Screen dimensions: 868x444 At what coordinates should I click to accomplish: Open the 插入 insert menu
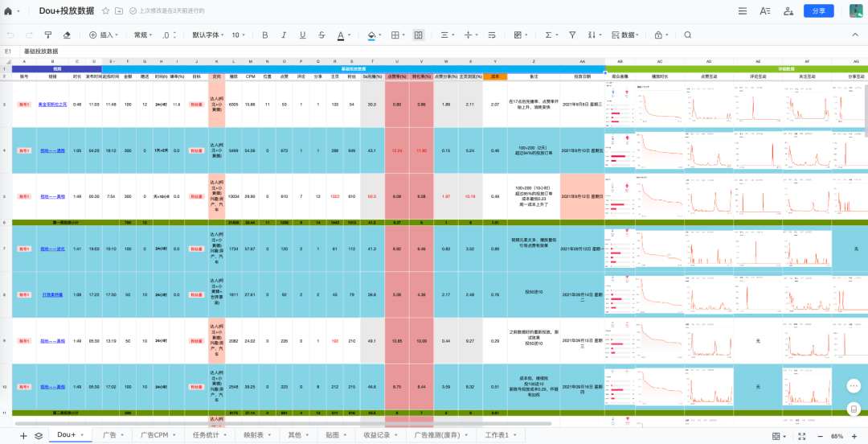(104, 35)
